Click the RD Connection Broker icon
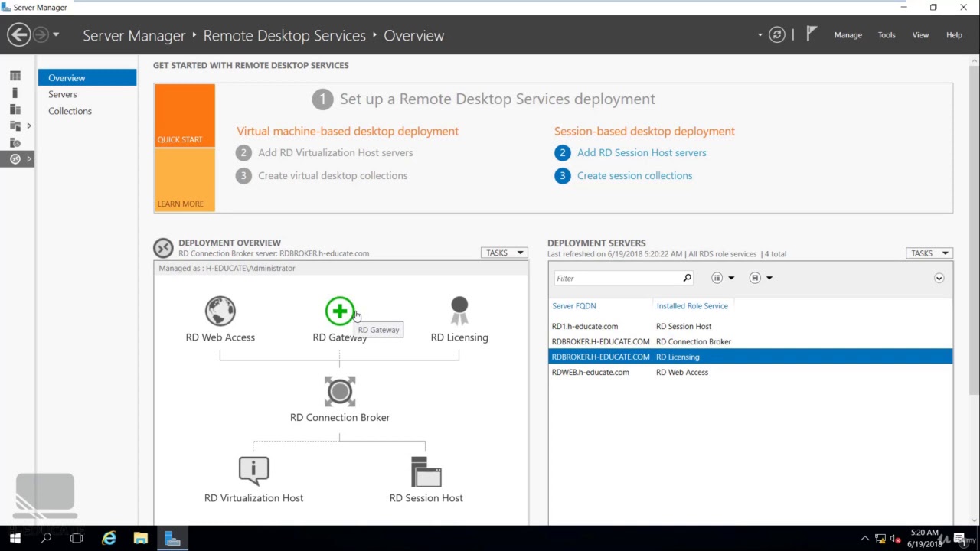 pos(340,391)
